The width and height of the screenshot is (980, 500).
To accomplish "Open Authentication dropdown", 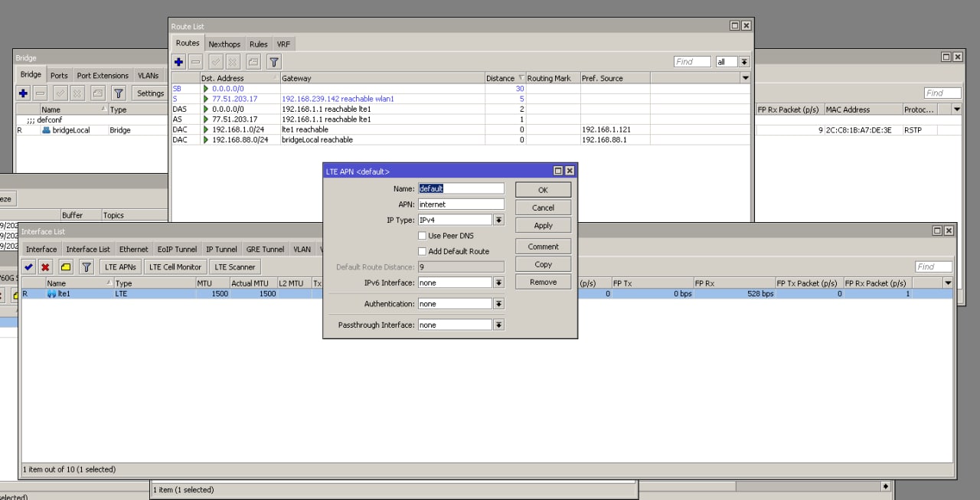I will click(x=498, y=304).
